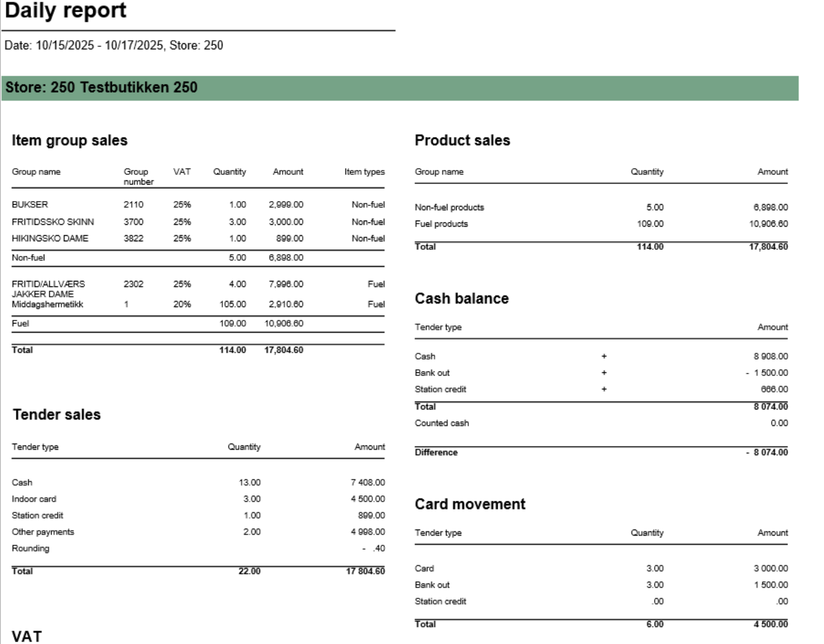Click the Group number column header

coord(138,176)
